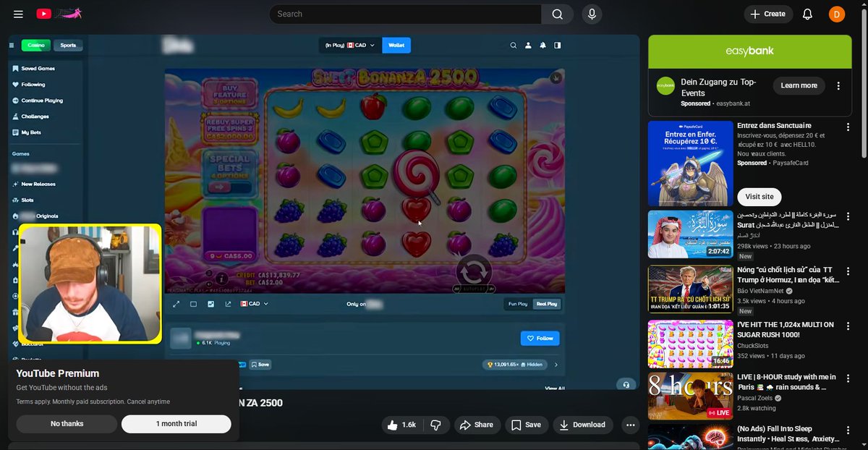Select the Sports tab in video
This screenshot has width=868, height=450.
(x=68, y=45)
